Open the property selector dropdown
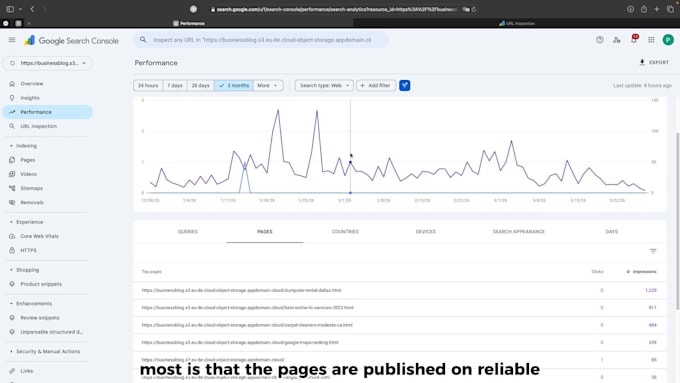This screenshot has width=680, height=383. coord(48,63)
